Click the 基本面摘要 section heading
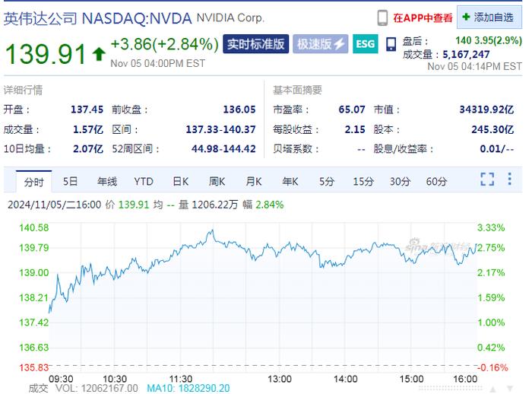The image size is (532, 394). click(298, 90)
